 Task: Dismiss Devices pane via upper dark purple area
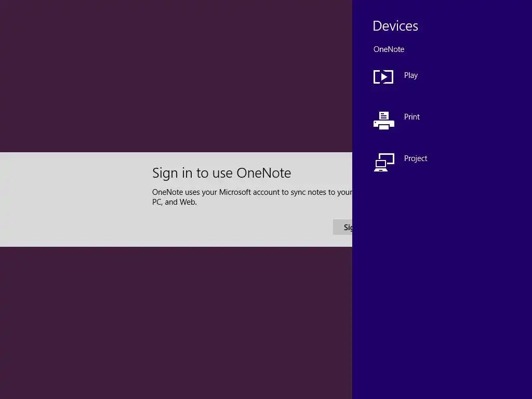(x=176, y=76)
